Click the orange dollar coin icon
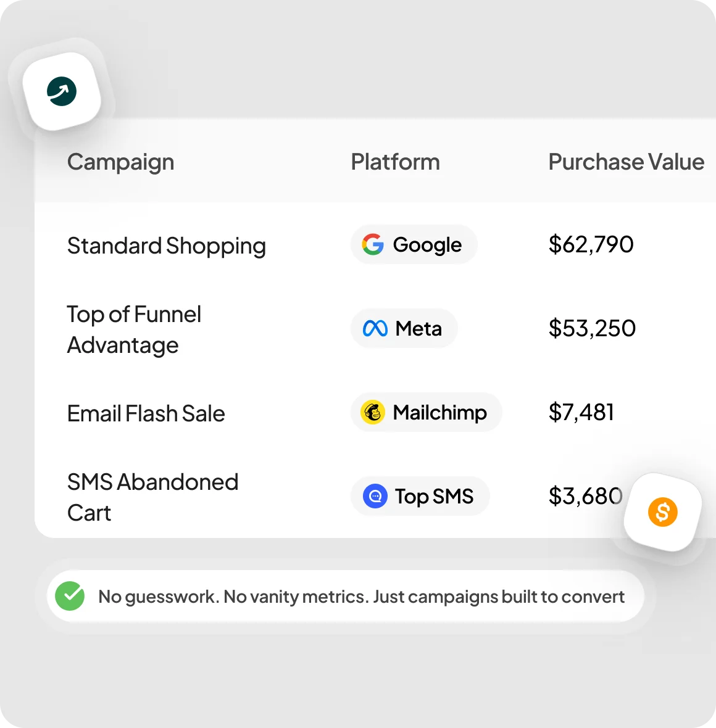716x728 pixels. point(662,512)
